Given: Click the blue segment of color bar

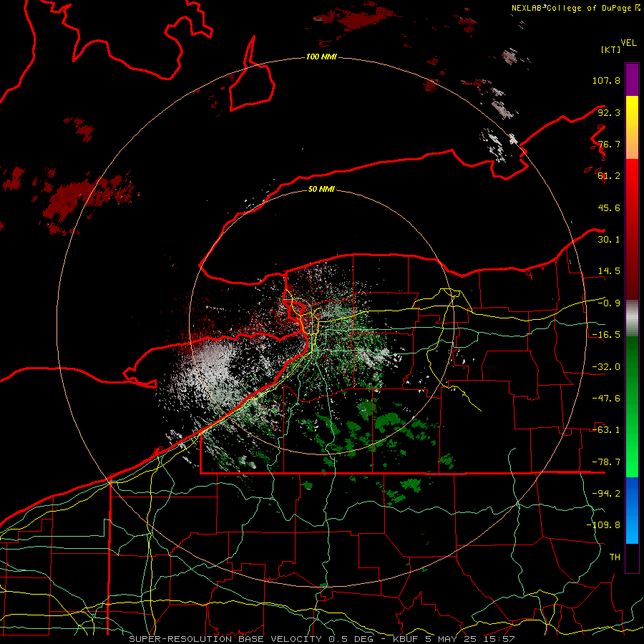Looking at the screenshot, I should pos(632,510).
